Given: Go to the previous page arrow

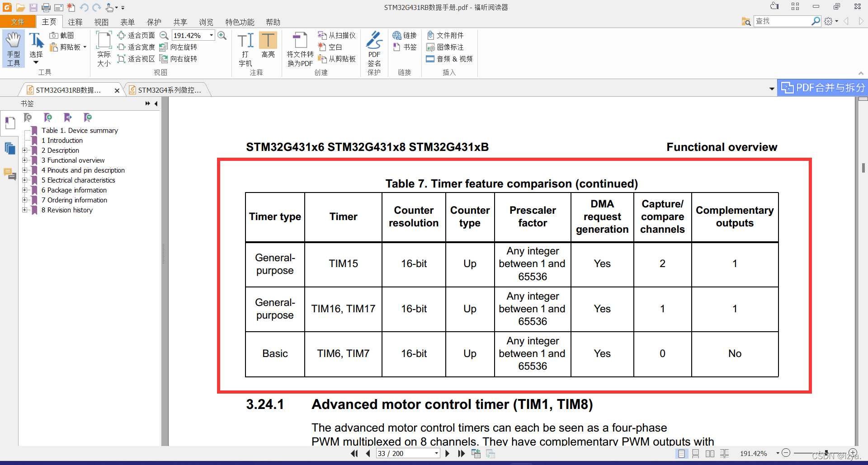Looking at the screenshot, I should click(368, 453).
